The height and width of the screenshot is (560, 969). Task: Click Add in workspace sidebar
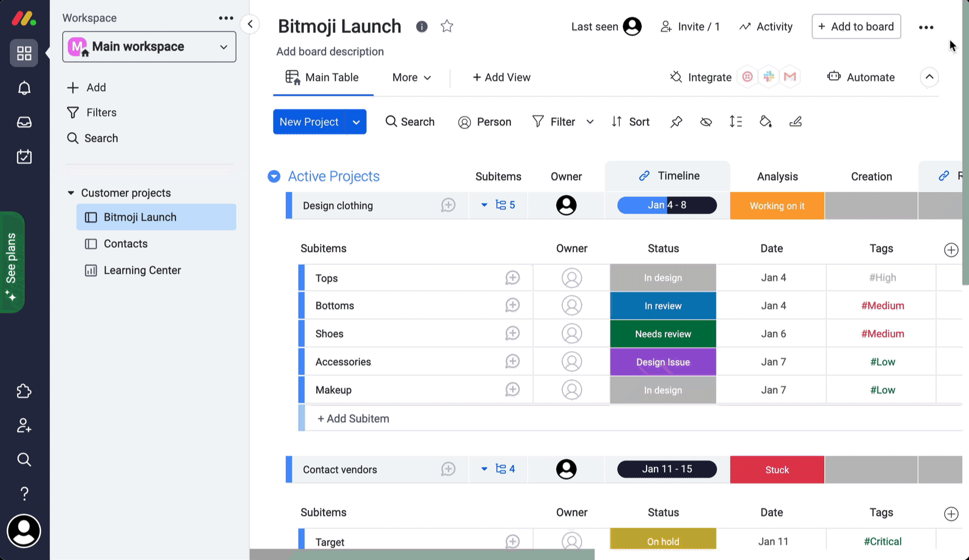click(87, 87)
